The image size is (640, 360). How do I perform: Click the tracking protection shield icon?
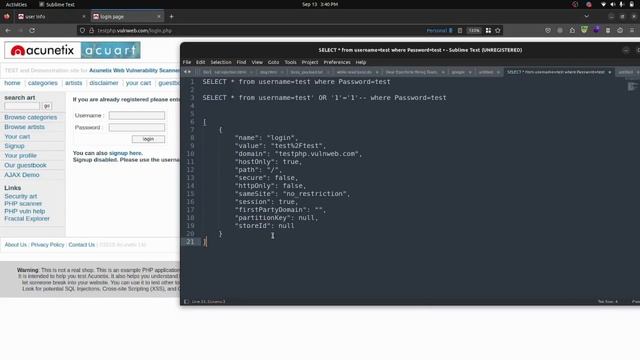tap(82, 30)
